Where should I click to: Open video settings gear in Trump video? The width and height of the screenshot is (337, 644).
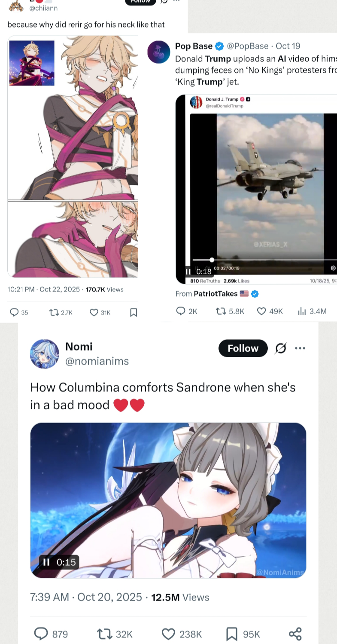[333, 268]
